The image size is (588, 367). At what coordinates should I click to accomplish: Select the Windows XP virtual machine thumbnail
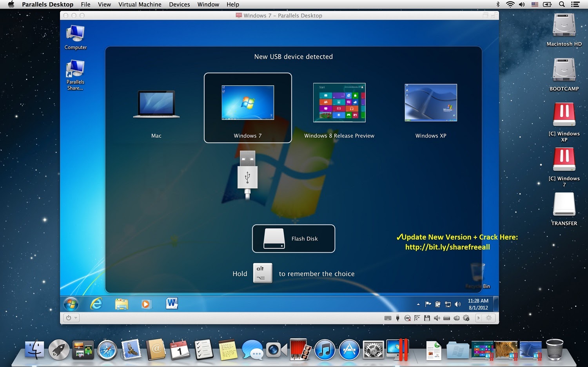431,103
